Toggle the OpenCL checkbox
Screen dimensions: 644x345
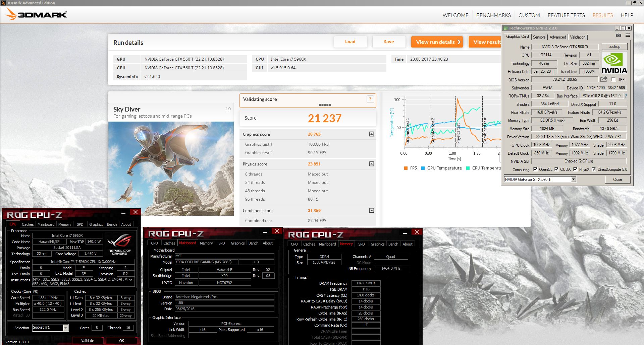coord(535,169)
